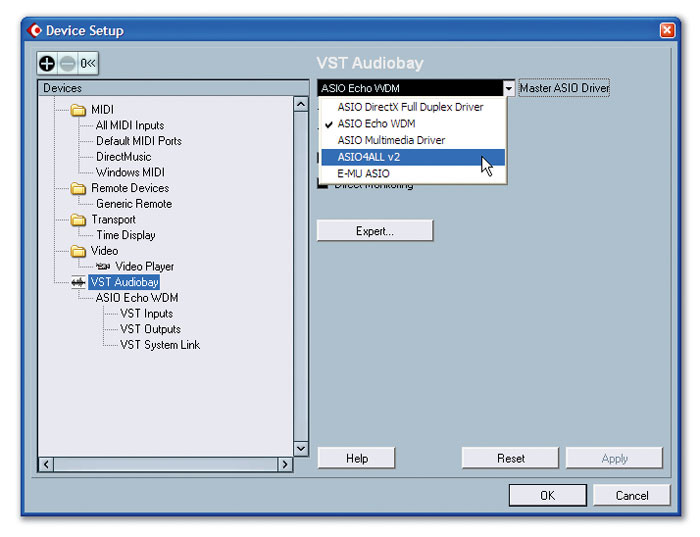This screenshot has height=537, width=700.
Task: Click the Add device plus icon
Action: (x=47, y=63)
